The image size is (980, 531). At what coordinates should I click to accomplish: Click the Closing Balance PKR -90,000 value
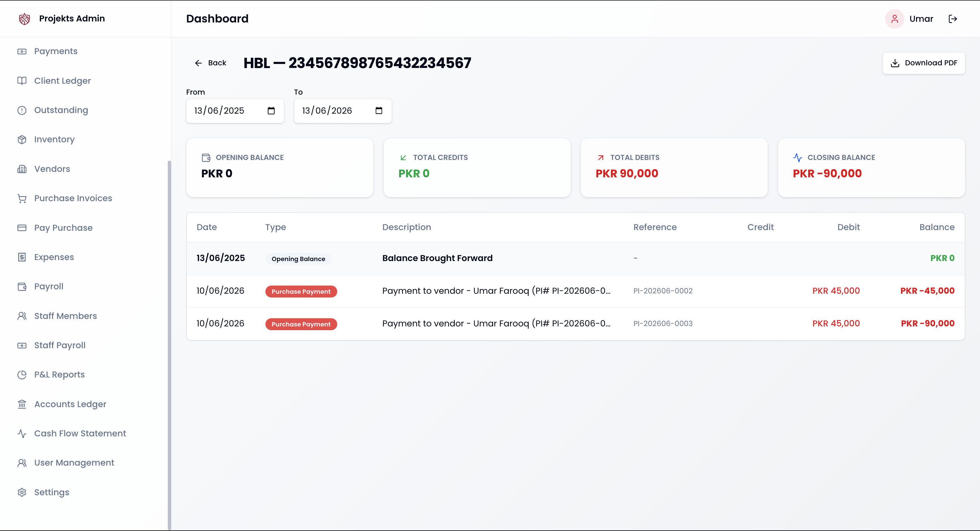[x=827, y=174]
